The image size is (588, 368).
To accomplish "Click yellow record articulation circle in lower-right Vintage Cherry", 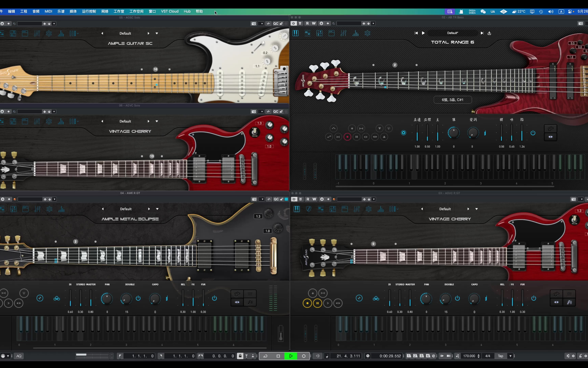I will [x=307, y=303].
